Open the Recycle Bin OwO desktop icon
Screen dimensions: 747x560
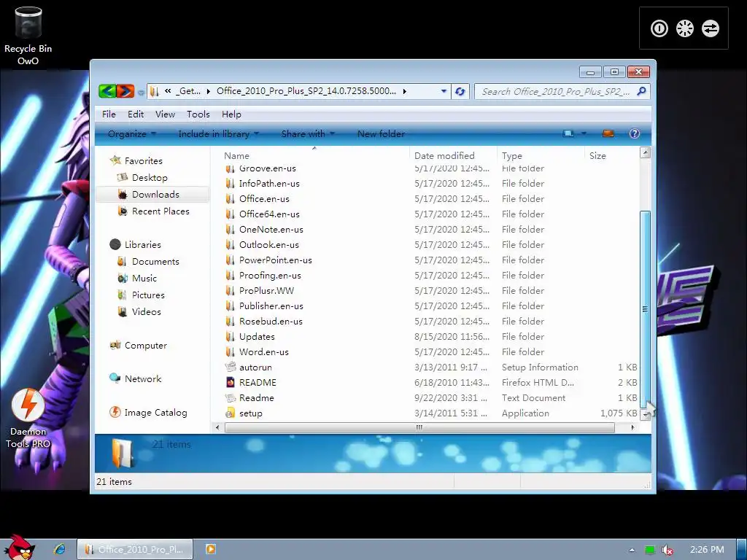28,36
